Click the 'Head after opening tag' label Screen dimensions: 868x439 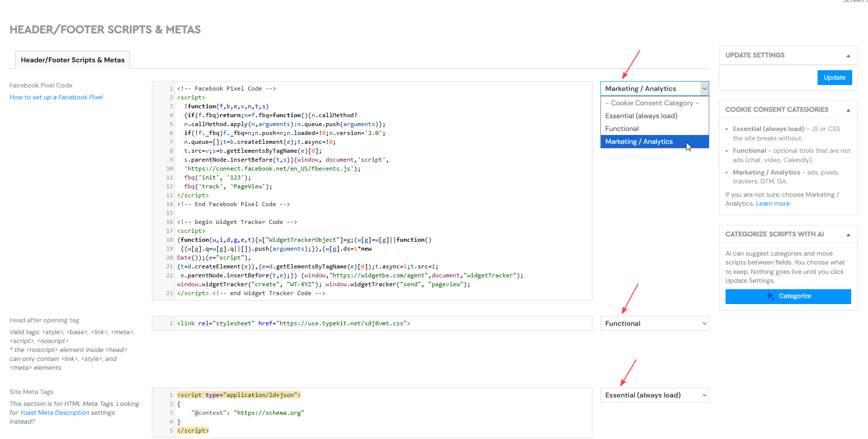[45, 320]
